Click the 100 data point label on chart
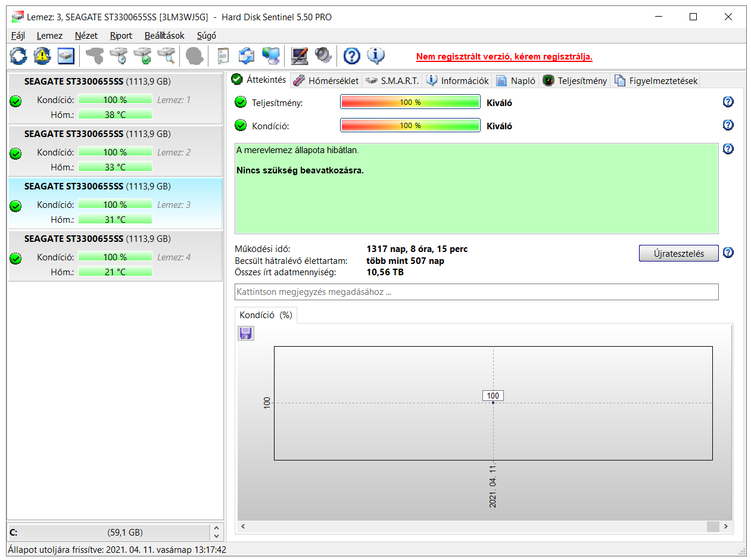 (493, 396)
